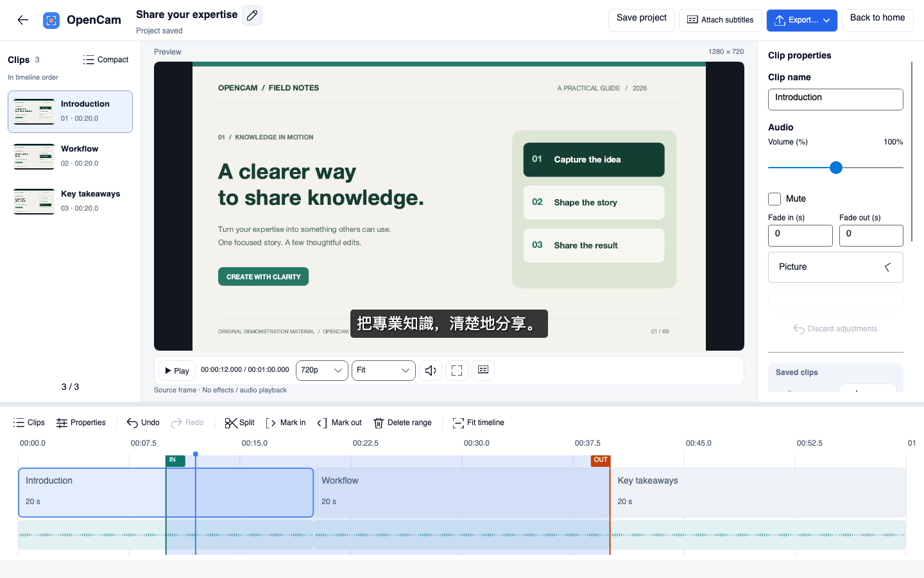This screenshot has height=578, width=924.
Task: Fit timeline to view
Action: 479,423
